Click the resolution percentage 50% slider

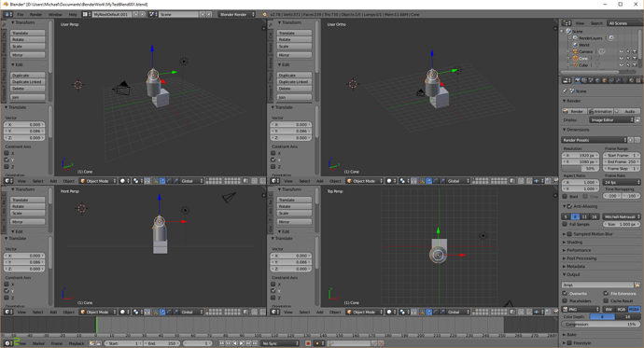click(x=581, y=168)
